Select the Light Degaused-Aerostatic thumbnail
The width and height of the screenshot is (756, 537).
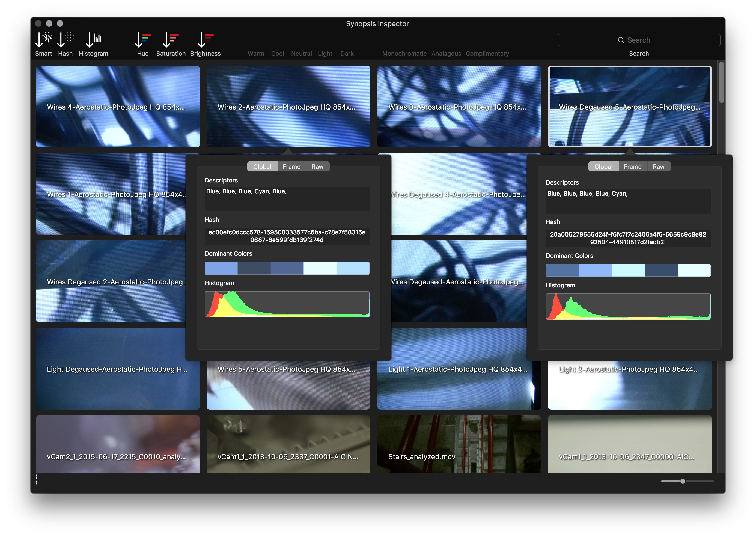click(x=118, y=369)
